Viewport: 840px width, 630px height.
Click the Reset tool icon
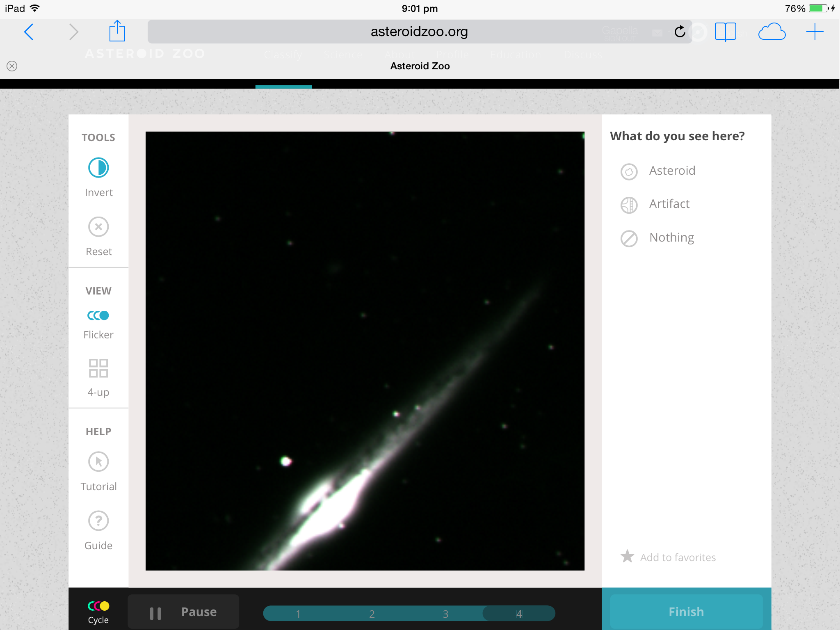(98, 227)
